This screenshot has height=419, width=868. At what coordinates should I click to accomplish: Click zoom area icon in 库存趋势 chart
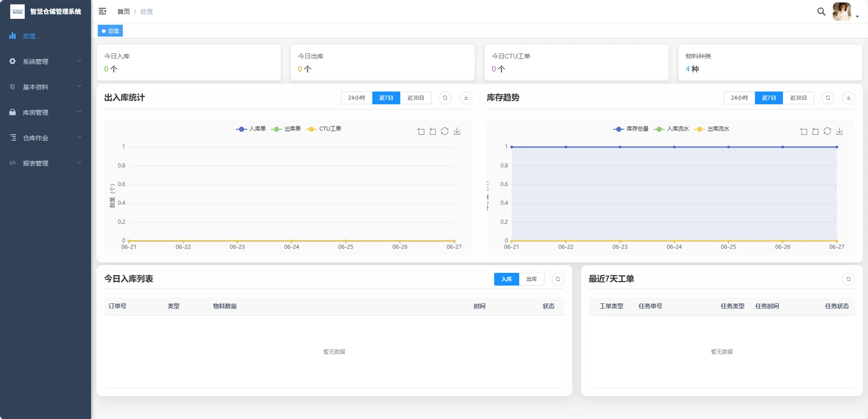(803, 131)
